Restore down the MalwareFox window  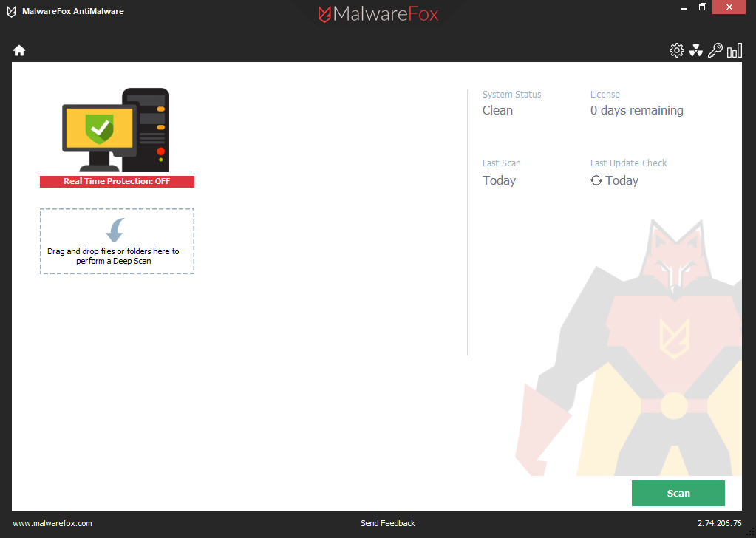[x=703, y=7]
